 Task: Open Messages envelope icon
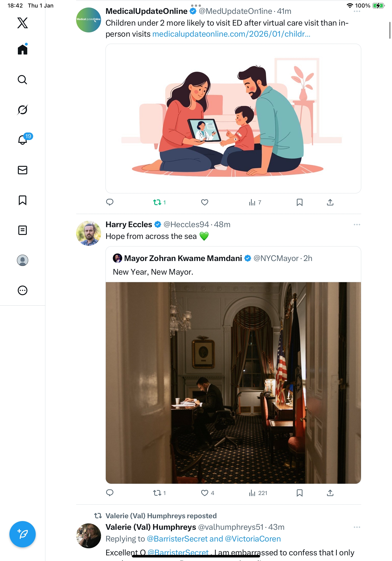pos(23,170)
